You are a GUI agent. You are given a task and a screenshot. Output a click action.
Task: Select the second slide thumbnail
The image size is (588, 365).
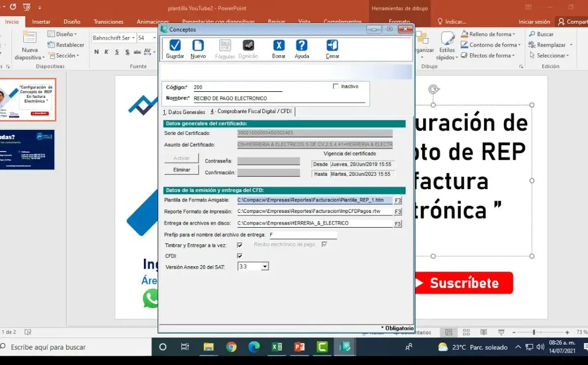click(28, 150)
